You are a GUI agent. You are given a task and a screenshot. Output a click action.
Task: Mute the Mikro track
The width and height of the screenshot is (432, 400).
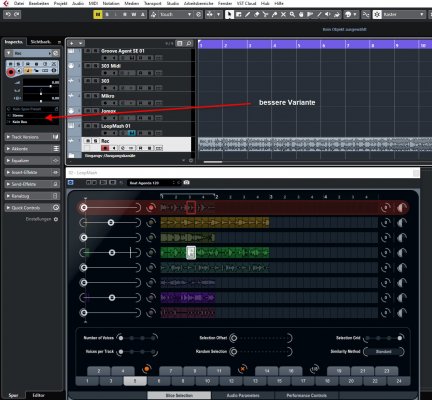point(88,96)
